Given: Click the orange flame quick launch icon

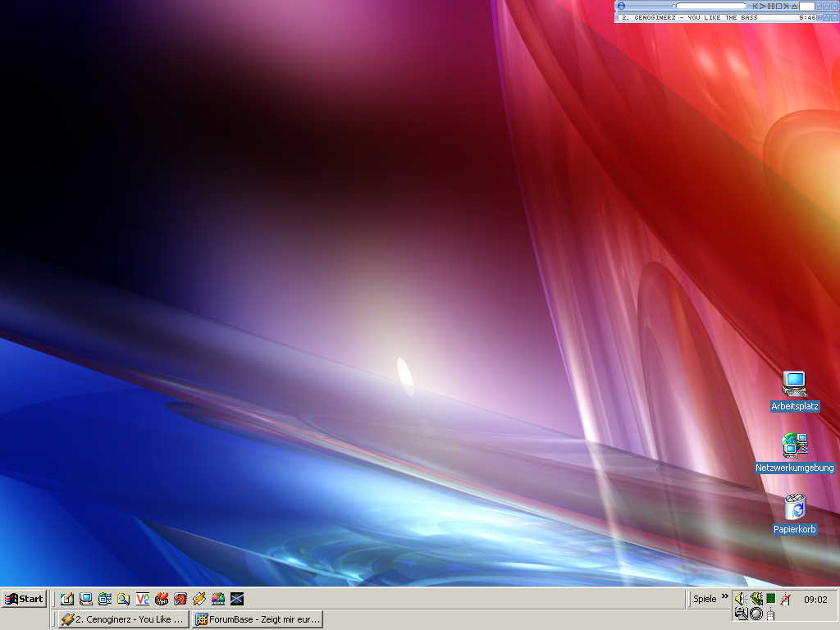Looking at the screenshot, I should [x=162, y=599].
